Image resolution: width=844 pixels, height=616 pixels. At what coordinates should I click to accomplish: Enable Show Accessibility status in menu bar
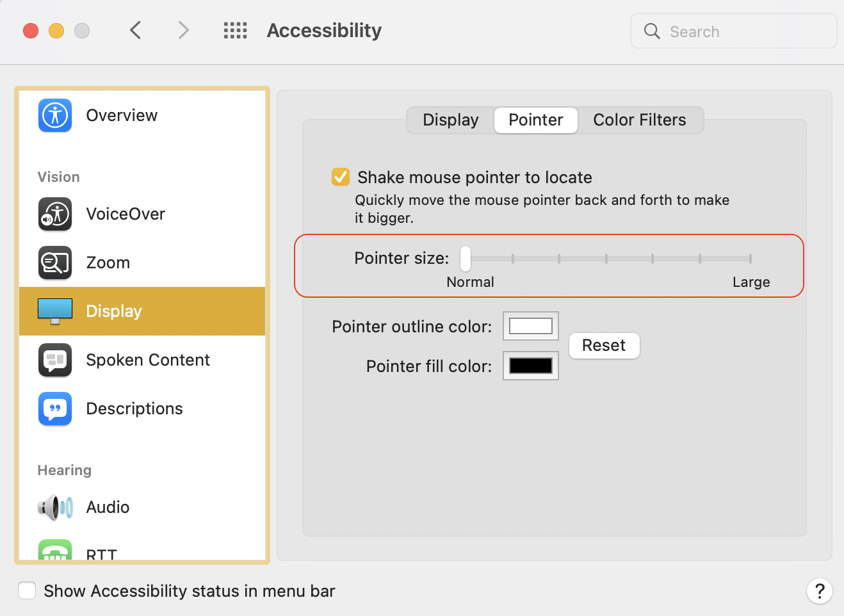click(x=27, y=590)
